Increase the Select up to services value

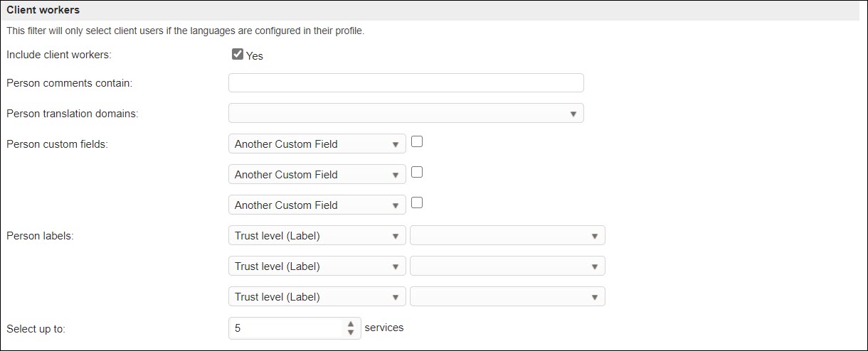[x=350, y=324]
